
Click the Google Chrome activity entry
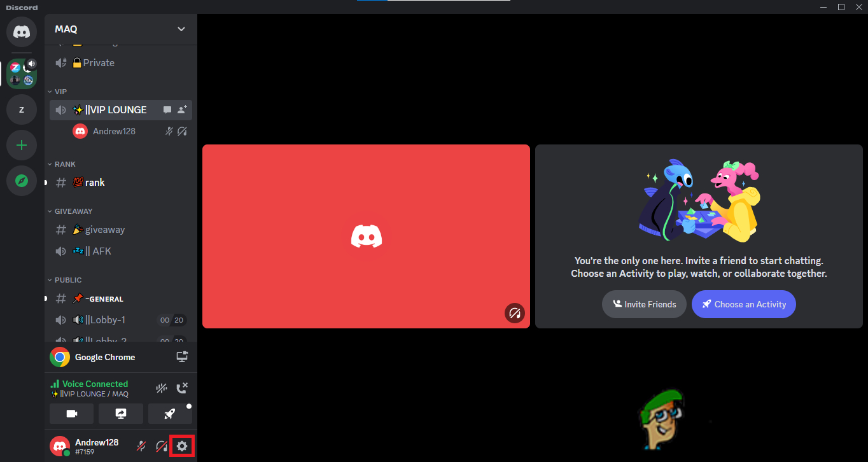pyautogui.click(x=105, y=357)
